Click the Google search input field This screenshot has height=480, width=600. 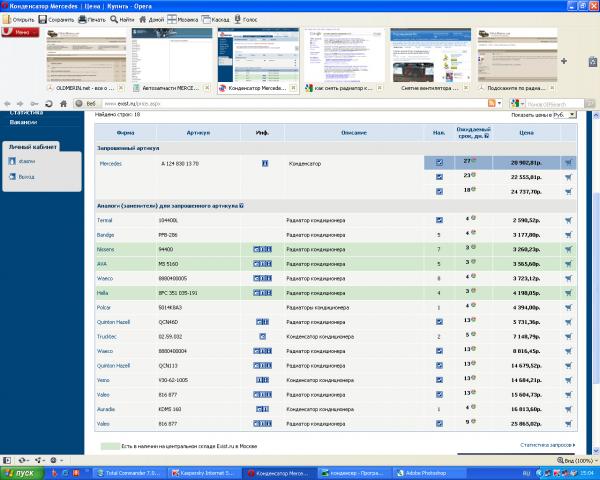coord(554,104)
